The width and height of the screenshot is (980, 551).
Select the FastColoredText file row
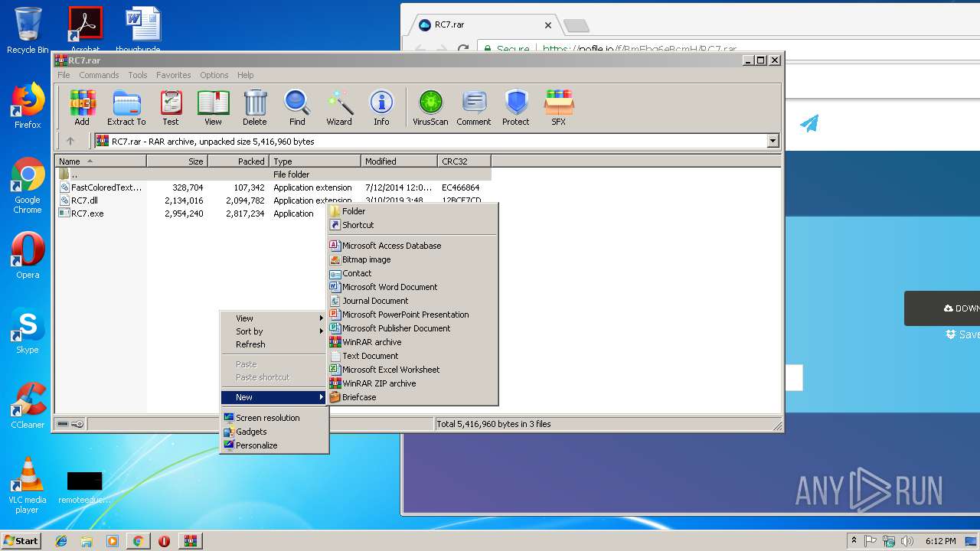[274, 187]
